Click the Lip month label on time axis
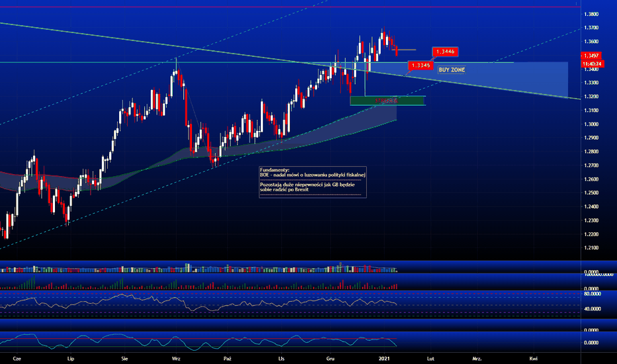Screen dimensions: 617x364 (71, 359)
